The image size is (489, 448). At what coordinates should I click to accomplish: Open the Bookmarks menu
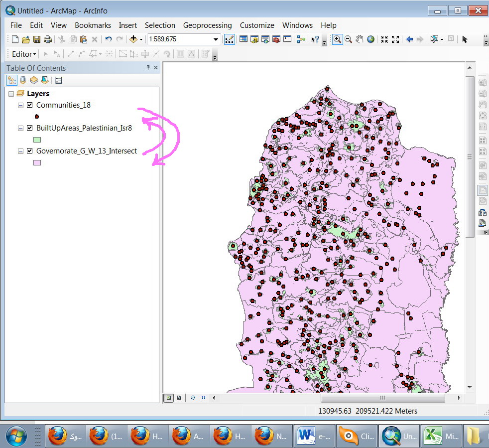pyautogui.click(x=93, y=25)
